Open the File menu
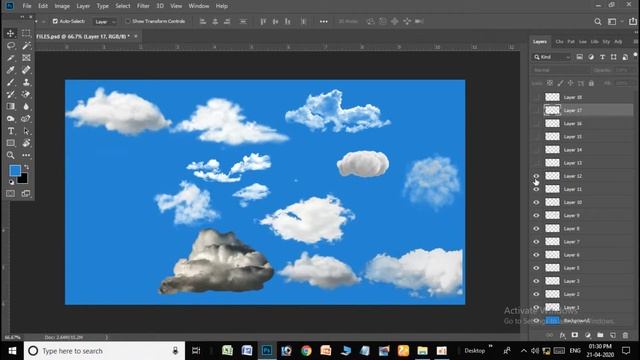 pos(27,6)
